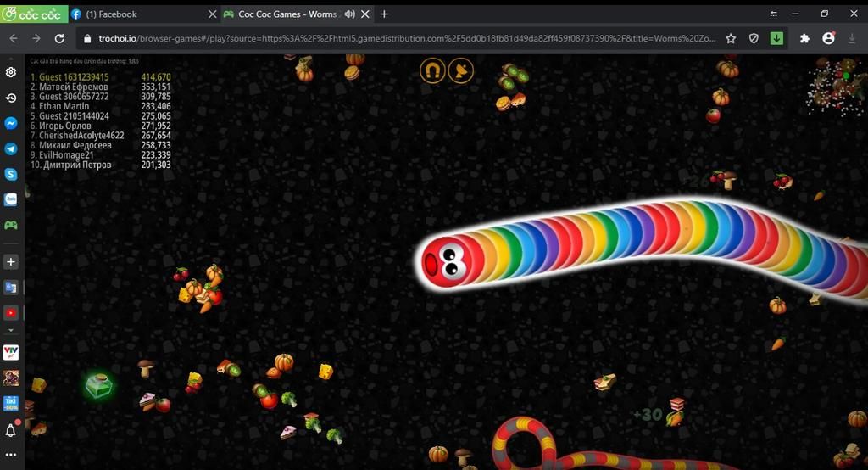Close the Facebook tab
Viewport: 868px width, 470px height.
click(x=212, y=14)
